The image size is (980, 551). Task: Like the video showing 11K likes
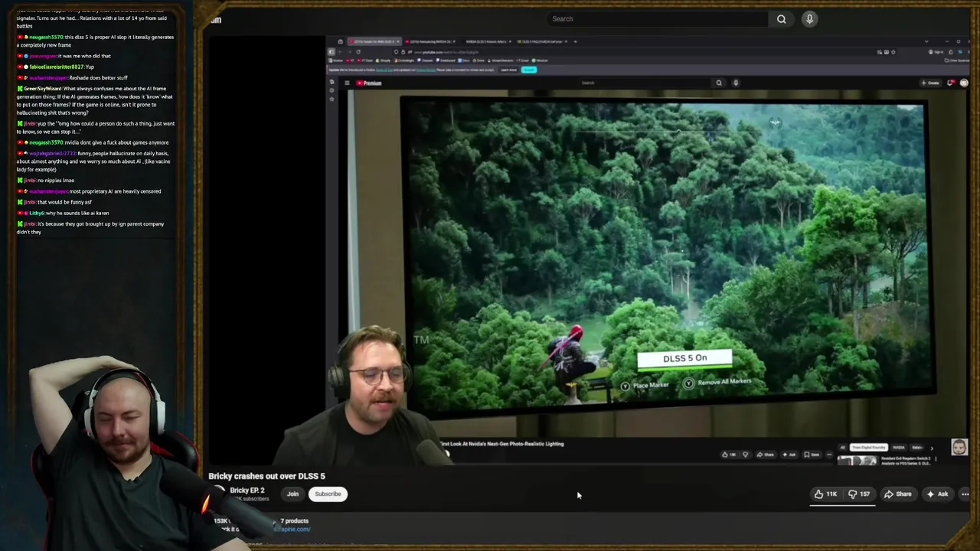(826, 494)
